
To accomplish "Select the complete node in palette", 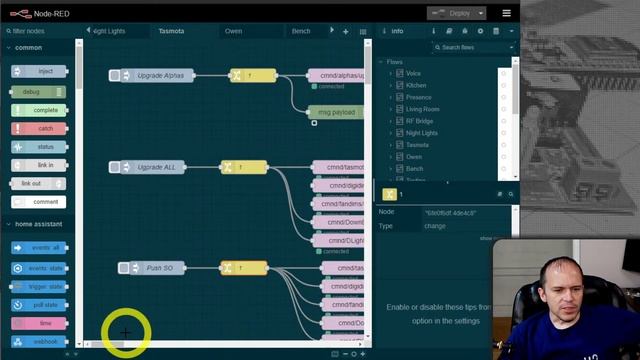I will [39, 110].
